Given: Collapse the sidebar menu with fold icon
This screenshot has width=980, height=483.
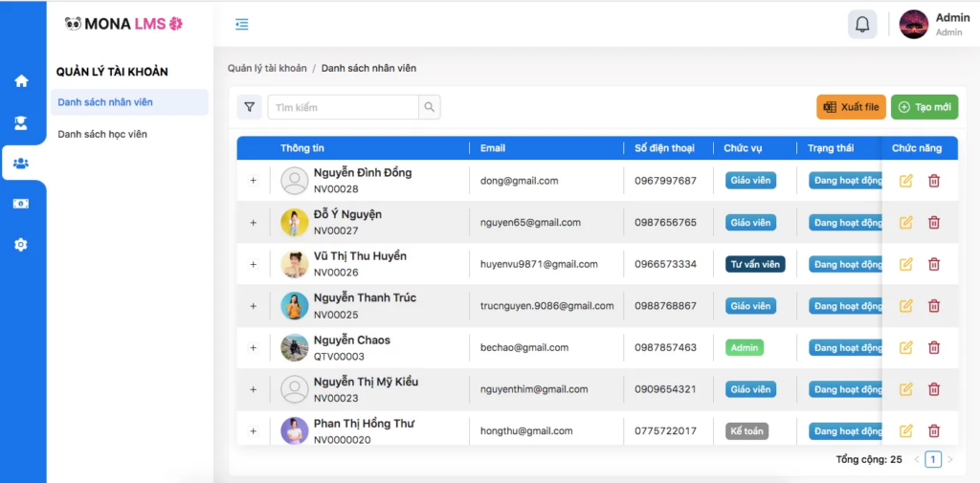Looking at the screenshot, I should (x=242, y=24).
